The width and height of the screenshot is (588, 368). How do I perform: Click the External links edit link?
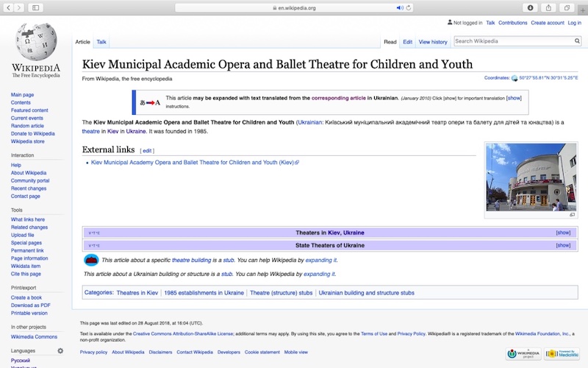pyautogui.click(x=146, y=151)
